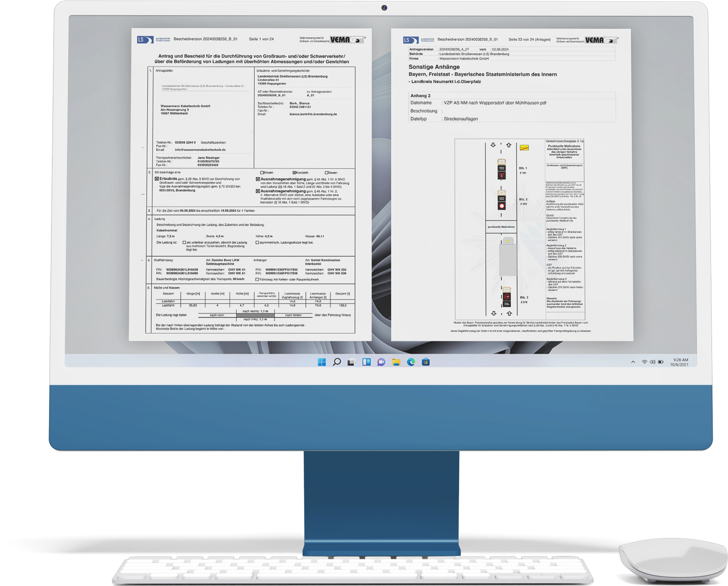
Task: Open taskbar Search magnifier
Action: [x=337, y=362]
